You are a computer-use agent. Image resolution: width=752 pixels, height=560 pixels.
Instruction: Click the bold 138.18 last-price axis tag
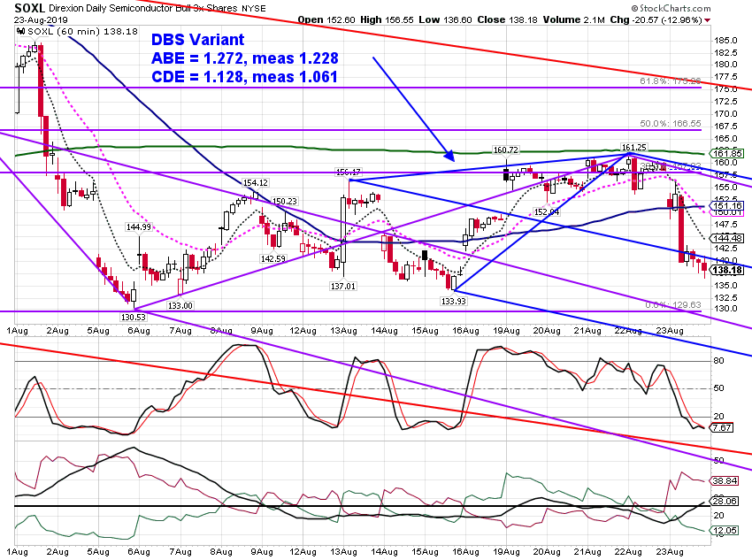click(x=727, y=271)
